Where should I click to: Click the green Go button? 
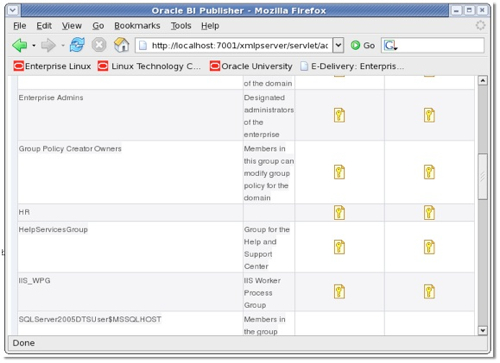(363, 45)
